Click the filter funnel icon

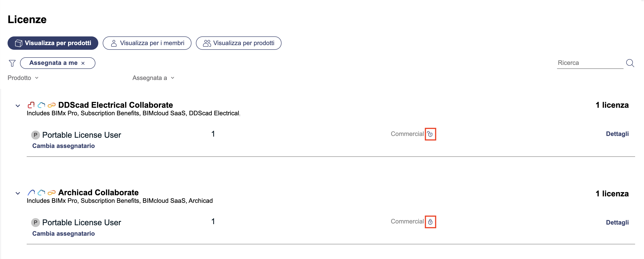pos(12,63)
